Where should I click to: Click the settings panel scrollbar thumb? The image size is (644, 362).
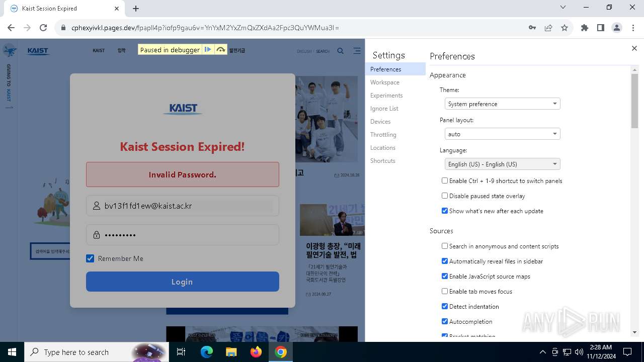(x=634, y=101)
